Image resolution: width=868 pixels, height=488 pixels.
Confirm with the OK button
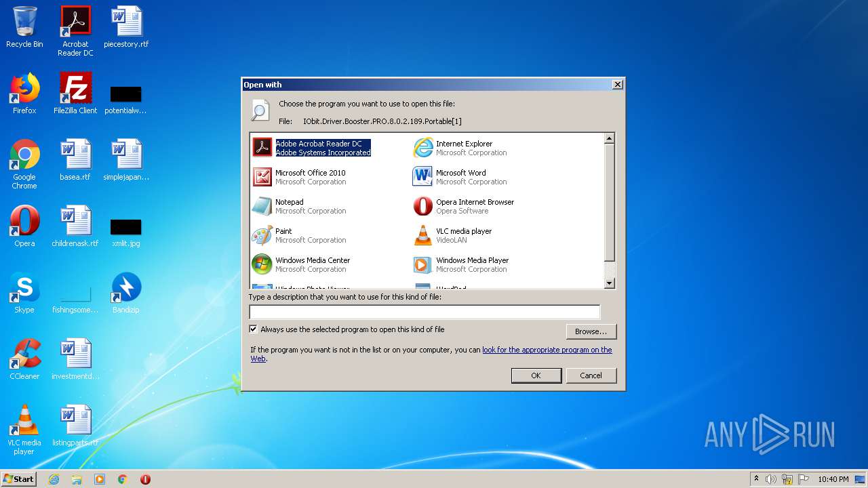(x=536, y=375)
